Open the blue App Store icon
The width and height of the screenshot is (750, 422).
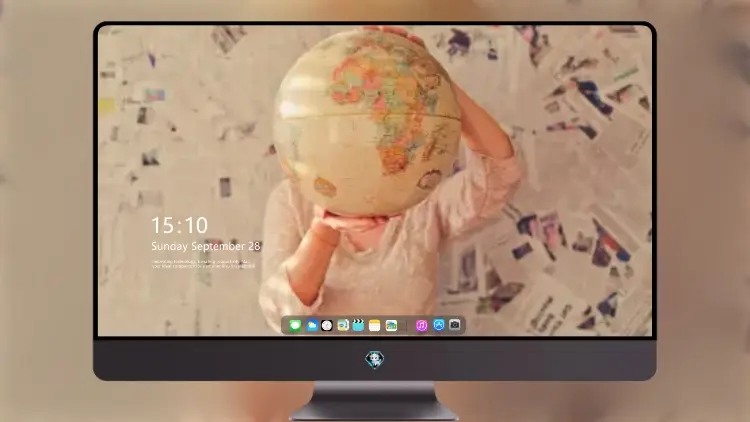439,325
